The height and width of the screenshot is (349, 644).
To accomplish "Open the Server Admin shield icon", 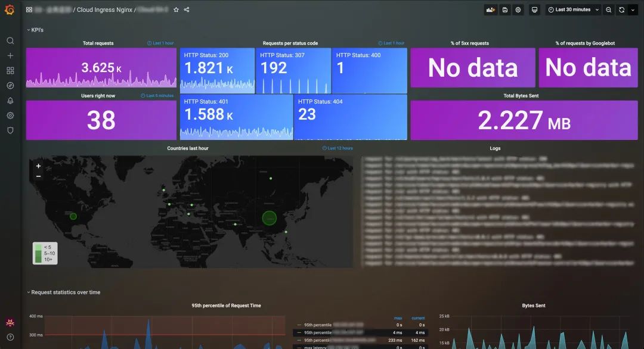I will (x=10, y=130).
